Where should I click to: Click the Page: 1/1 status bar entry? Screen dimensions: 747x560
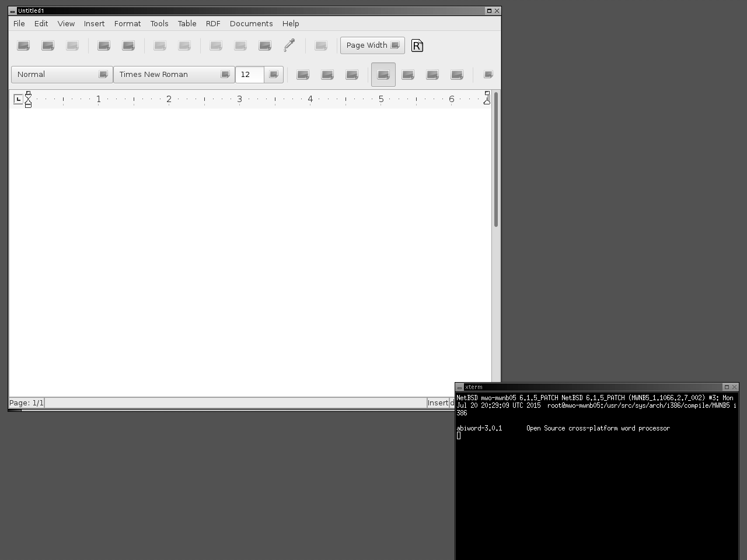tap(26, 402)
